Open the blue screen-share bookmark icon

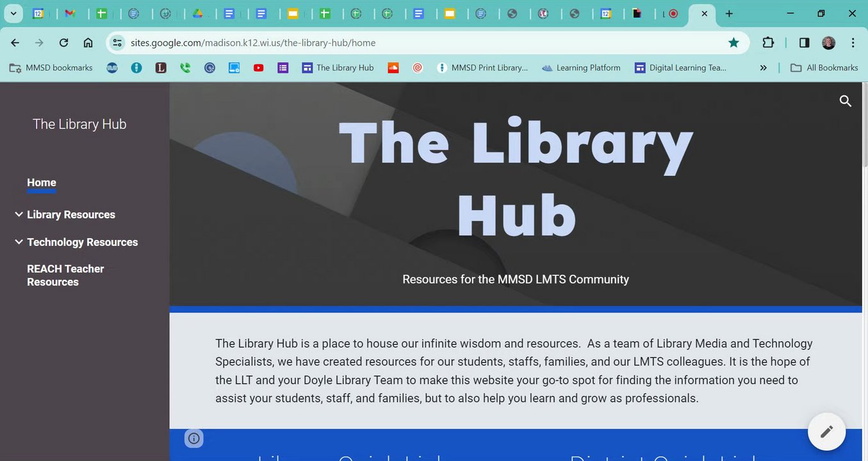(x=234, y=67)
